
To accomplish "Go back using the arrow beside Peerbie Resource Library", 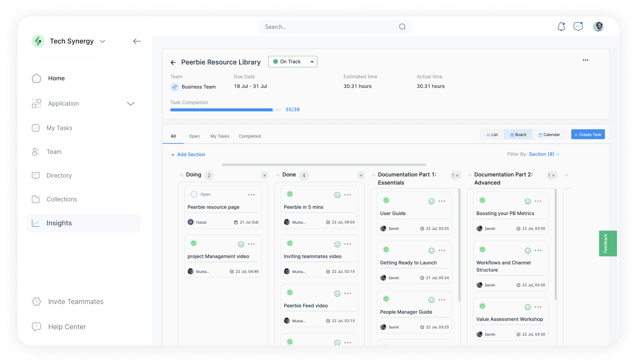I will point(173,63).
